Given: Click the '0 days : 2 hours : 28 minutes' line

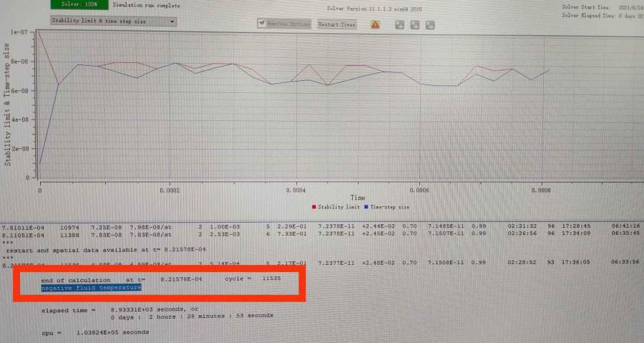Looking at the screenshot, I should pos(192,317).
